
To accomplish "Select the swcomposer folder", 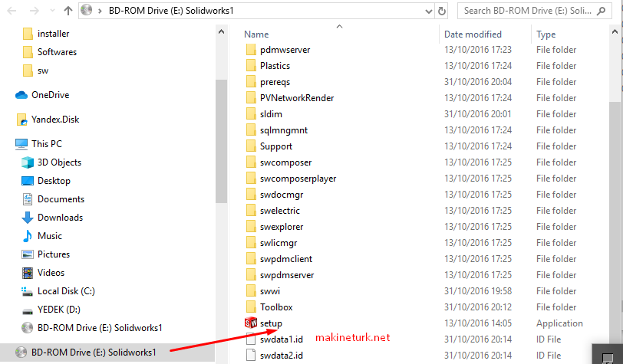I will coord(285,162).
